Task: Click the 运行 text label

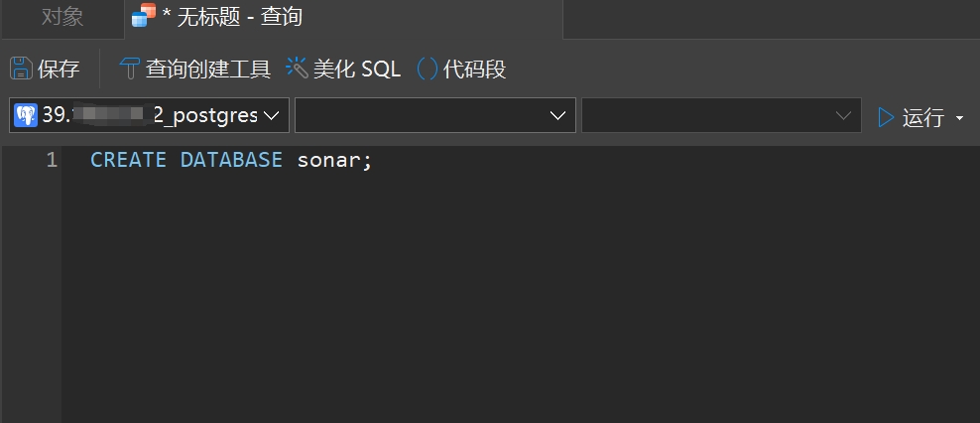Action: pos(923,117)
